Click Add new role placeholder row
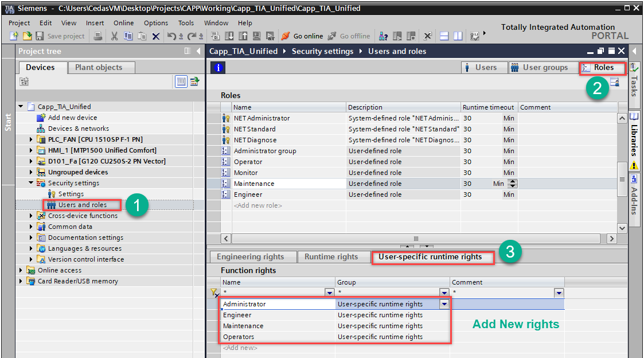 (257, 205)
